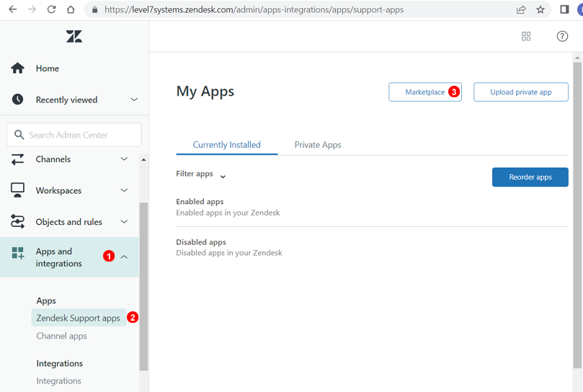Open the Zendesk products grid icon
This screenshot has width=583, height=392.
pos(526,36)
